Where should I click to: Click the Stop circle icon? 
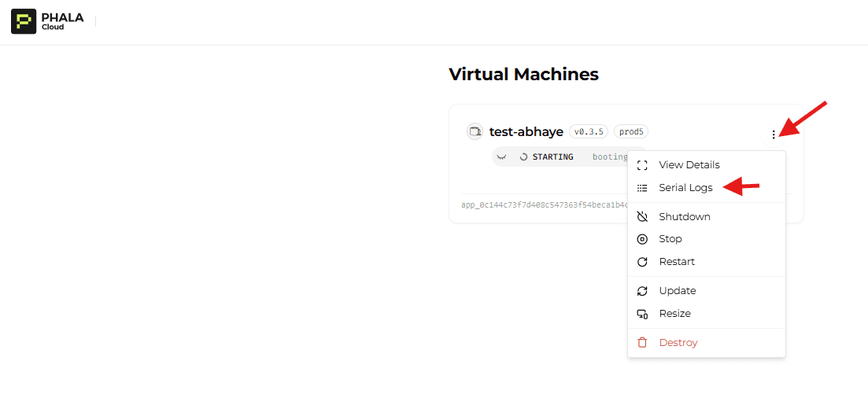(x=642, y=239)
